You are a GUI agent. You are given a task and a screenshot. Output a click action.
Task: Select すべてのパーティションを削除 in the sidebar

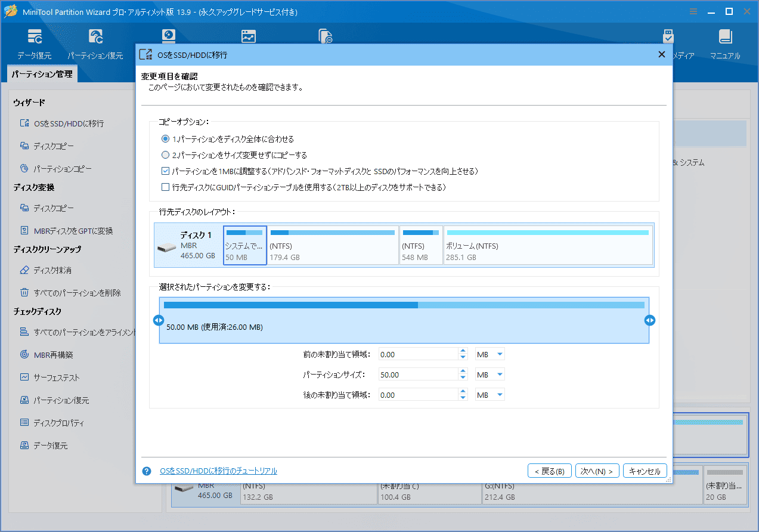(70, 293)
